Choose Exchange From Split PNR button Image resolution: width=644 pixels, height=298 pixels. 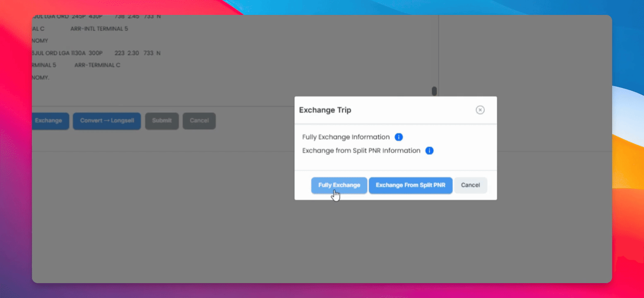(411, 185)
